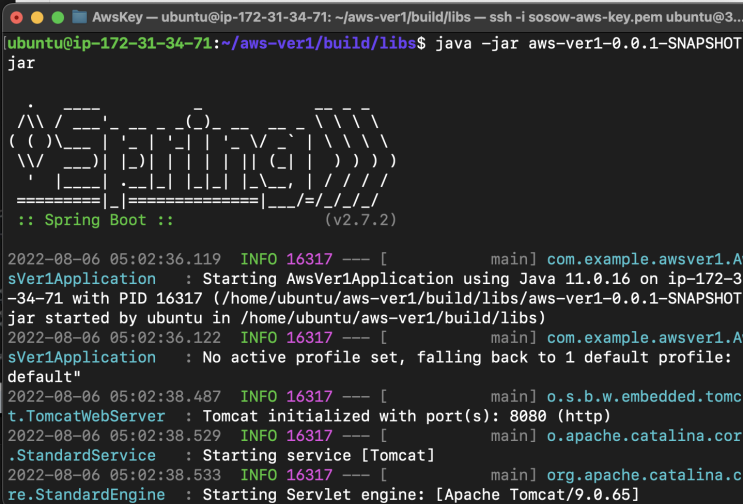Click the .StandardService logger name

[82, 456]
